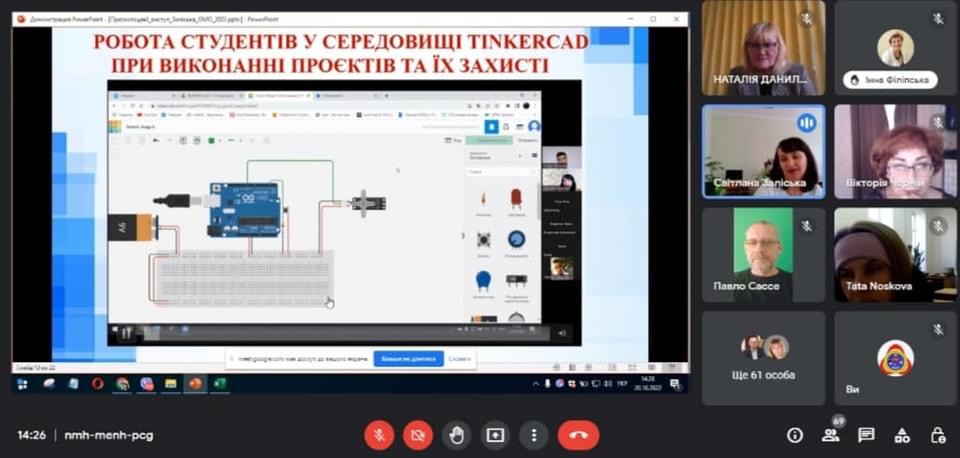Leave the call with red hang-up button
Image resolution: width=960 pixels, height=458 pixels.
point(578,435)
